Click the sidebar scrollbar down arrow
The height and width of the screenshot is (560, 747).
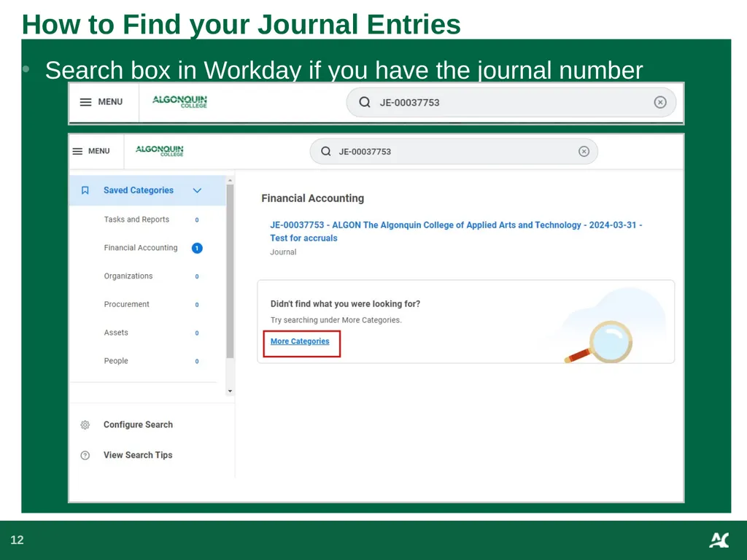click(230, 391)
